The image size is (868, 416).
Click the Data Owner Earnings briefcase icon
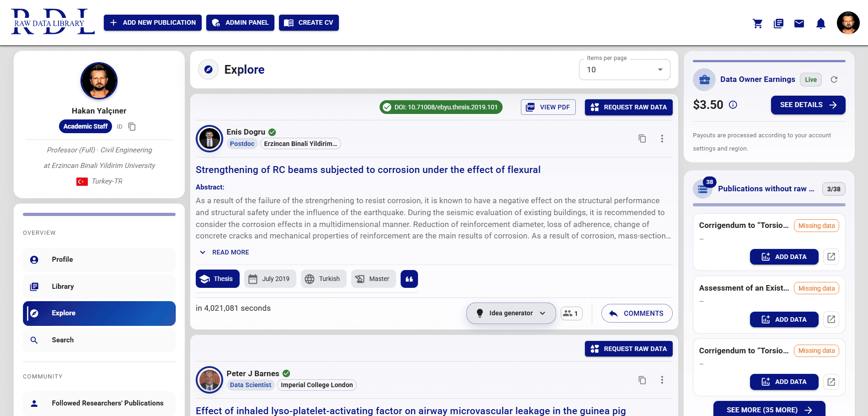click(704, 80)
